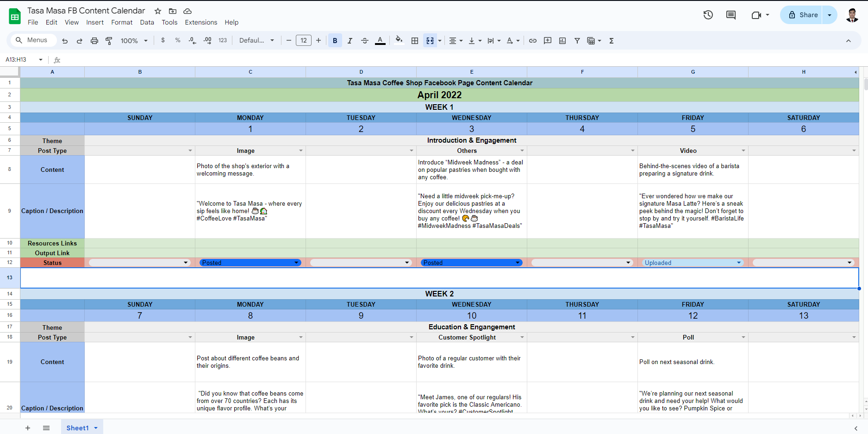Expand the merge type dropdown arrow

click(440, 41)
